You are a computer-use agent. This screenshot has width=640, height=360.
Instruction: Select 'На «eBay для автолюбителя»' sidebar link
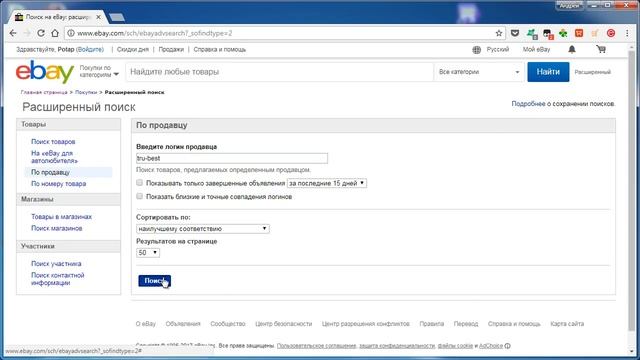(54, 157)
